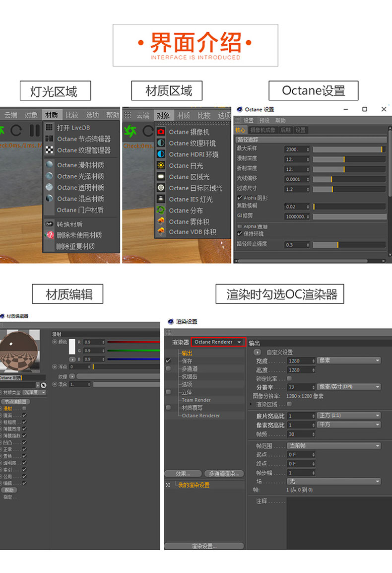Viewport: 392px width, 573px height.
Task: Click the picker icon beside material name field
Action: tap(44, 385)
